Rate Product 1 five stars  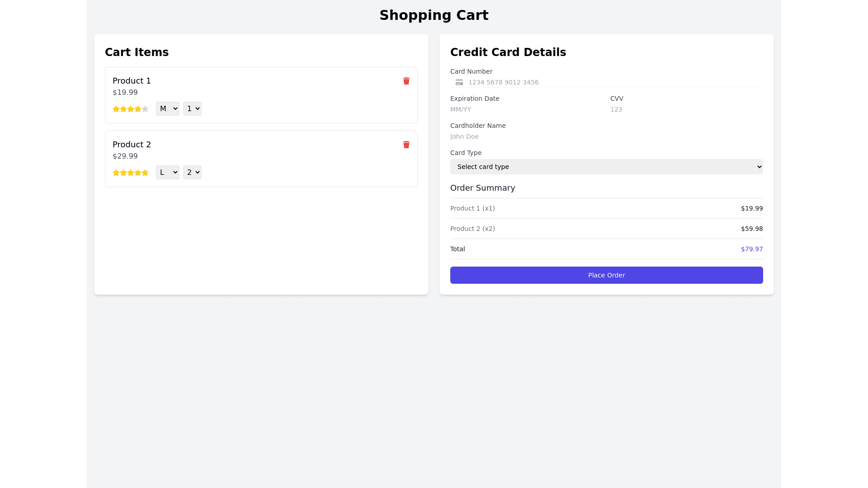pos(145,109)
